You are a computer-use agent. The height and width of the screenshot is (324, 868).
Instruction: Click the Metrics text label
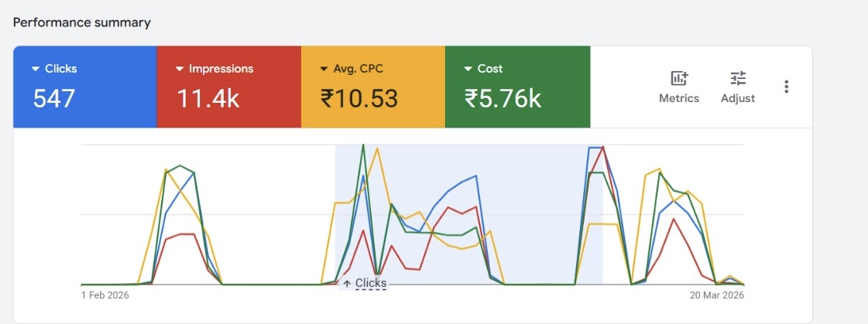[x=679, y=98]
